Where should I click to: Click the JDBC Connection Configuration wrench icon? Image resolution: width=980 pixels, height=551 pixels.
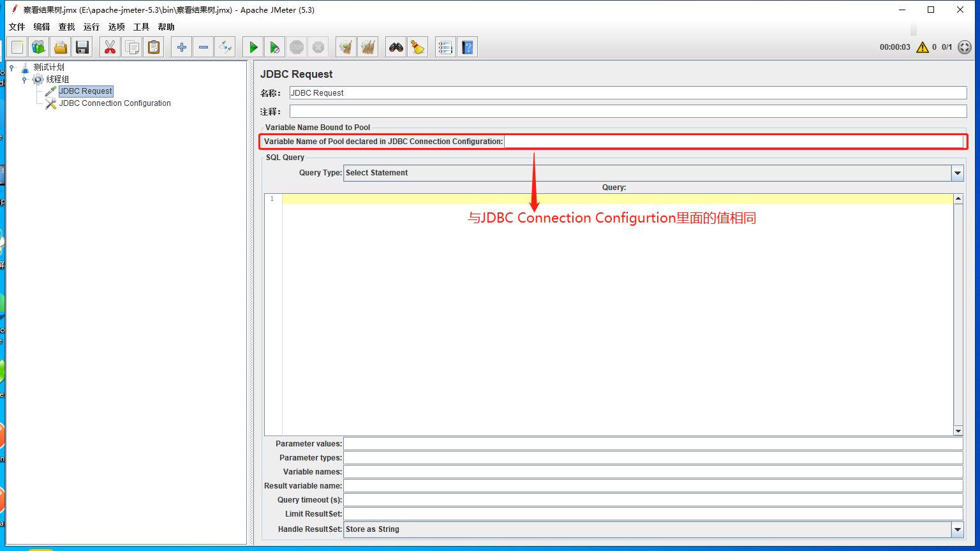coord(50,103)
